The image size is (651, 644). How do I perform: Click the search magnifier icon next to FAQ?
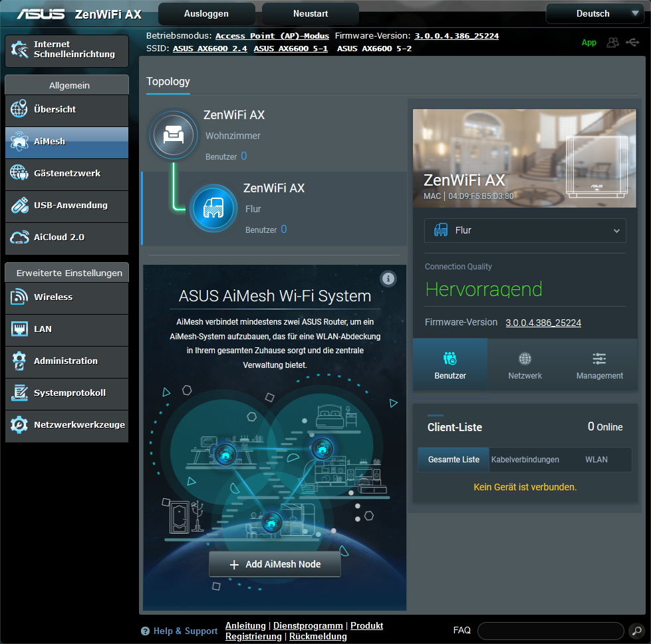pyautogui.click(x=636, y=630)
